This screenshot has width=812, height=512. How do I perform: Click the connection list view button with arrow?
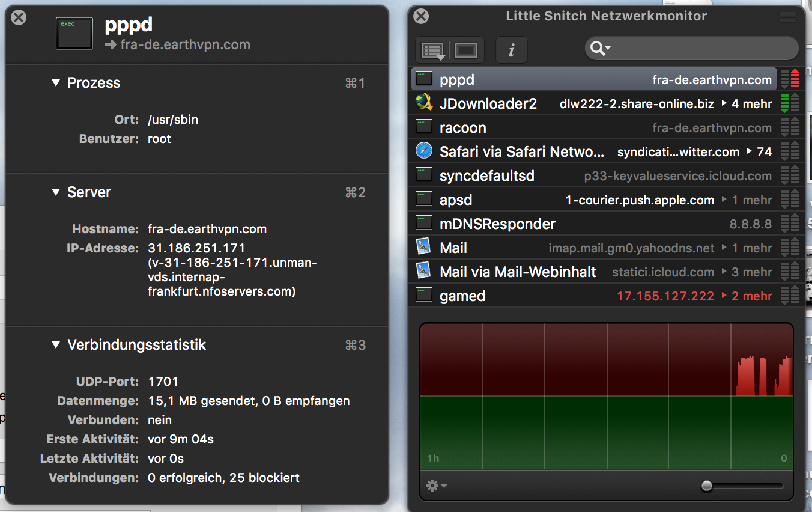(x=433, y=50)
